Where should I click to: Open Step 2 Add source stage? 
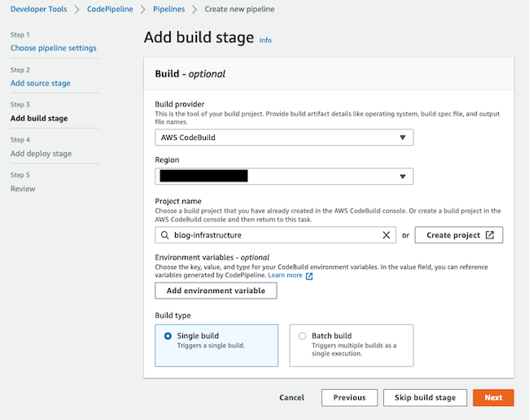coord(41,83)
